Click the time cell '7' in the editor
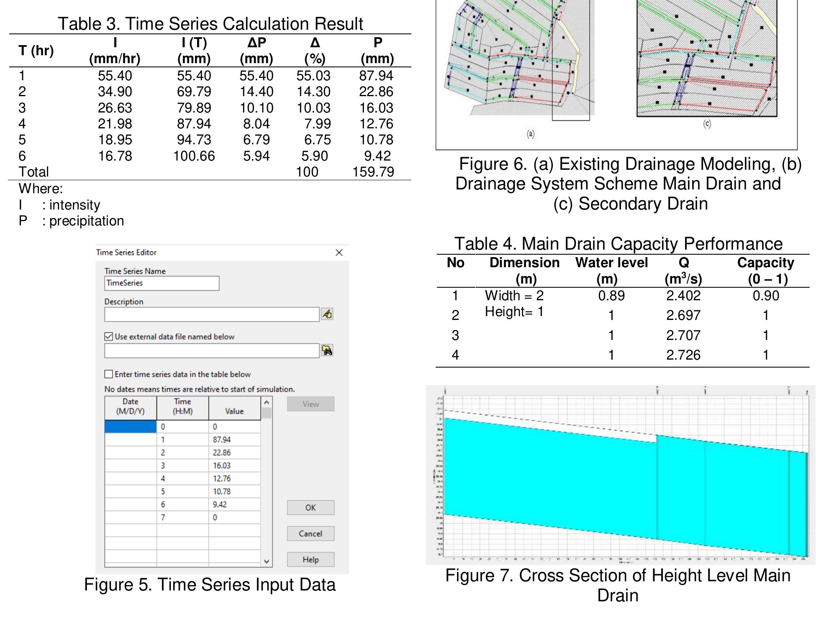816x644 pixels. tap(182, 517)
